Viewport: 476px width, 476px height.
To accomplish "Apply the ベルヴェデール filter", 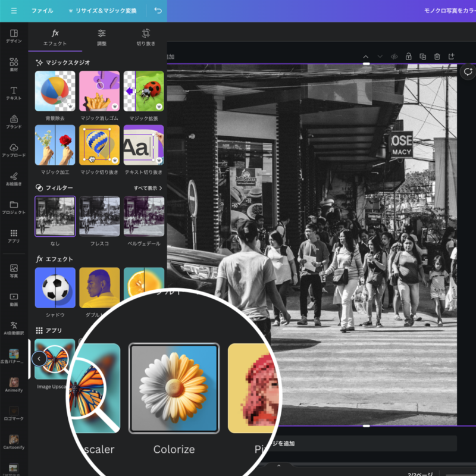I will (x=144, y=217).
